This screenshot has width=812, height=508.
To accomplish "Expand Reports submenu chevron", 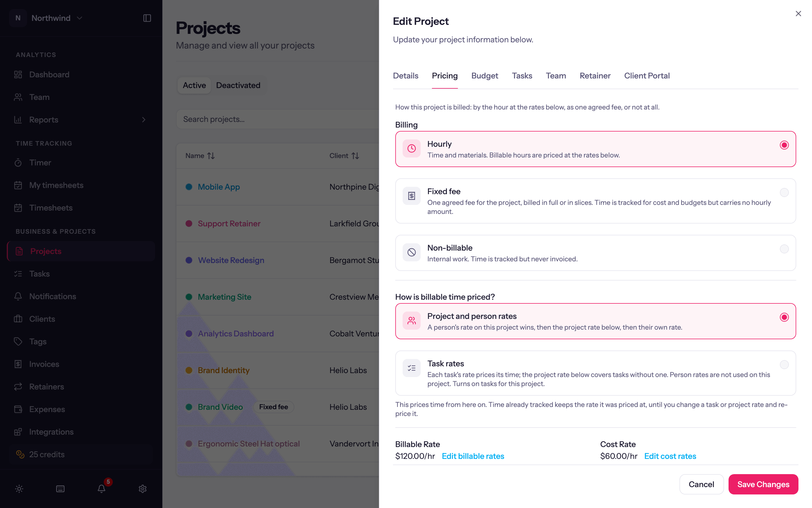I will coord(144,120).
